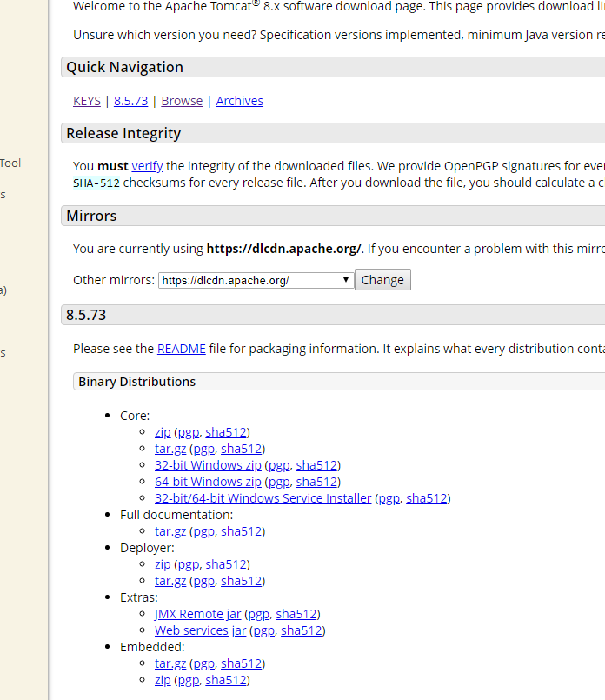Download the Deployer tar.gz

coord(170,581)
